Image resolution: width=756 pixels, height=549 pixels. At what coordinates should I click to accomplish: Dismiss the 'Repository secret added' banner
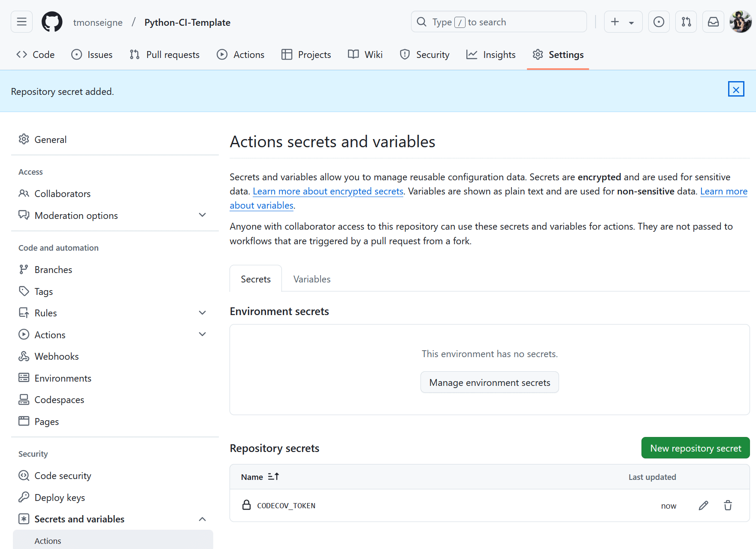736,90
